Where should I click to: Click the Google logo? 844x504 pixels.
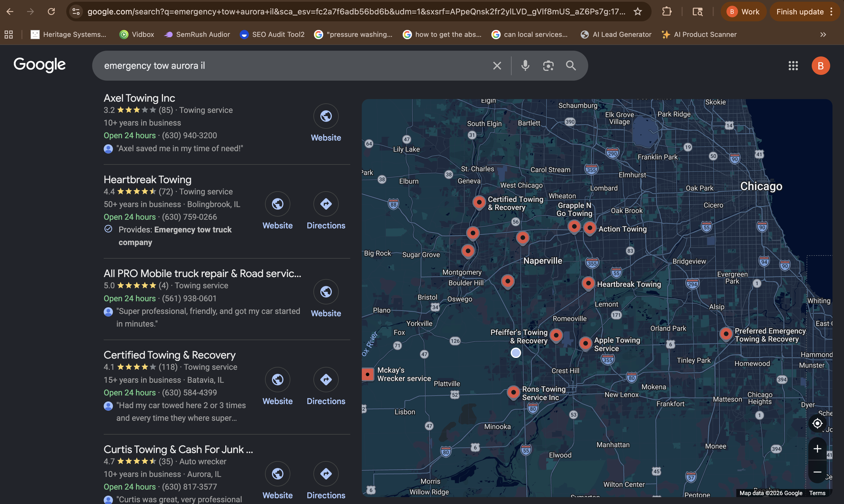pos(40,65)
